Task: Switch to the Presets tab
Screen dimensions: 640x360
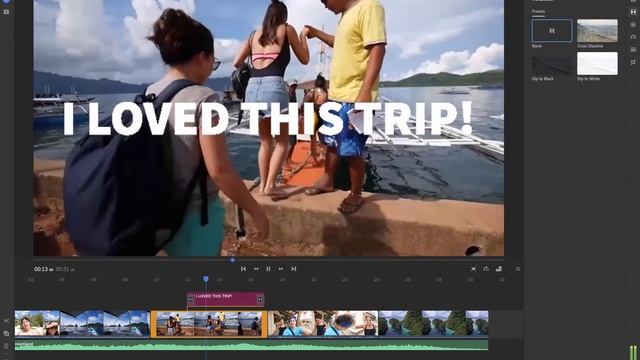Action: tap(538, 11)
